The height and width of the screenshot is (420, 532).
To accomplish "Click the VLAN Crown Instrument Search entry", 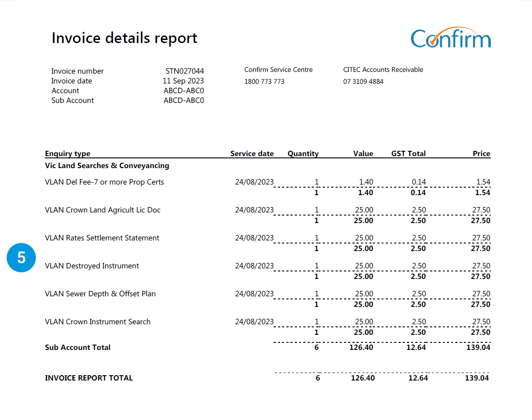I will [x=98, y=322].
